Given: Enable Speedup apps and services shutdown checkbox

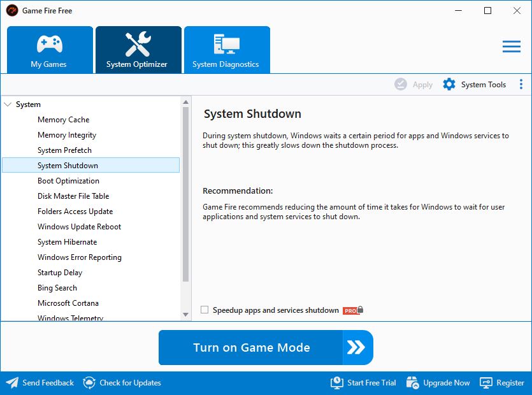Looking at the screenshot, I should pyautogui.click(x=205, y=310).
